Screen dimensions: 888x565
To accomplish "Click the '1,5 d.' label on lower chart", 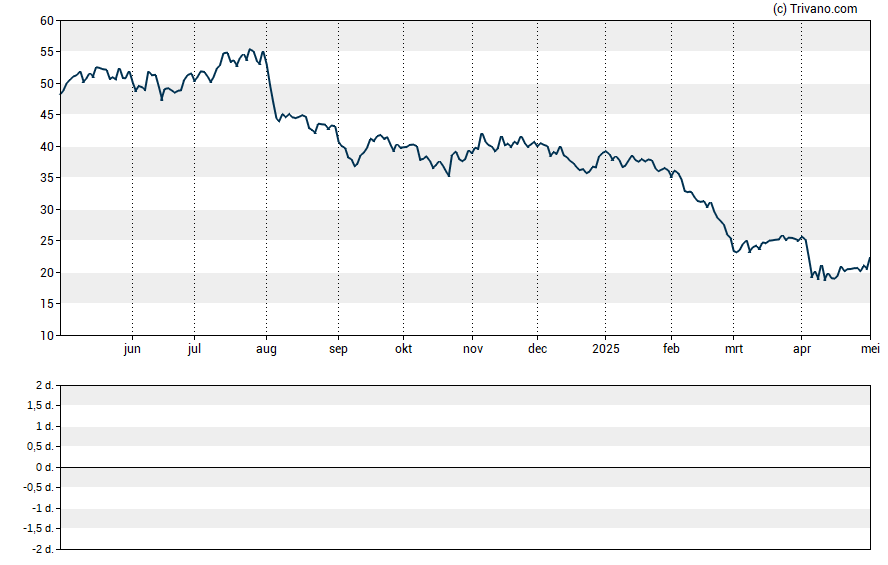I will [x=41, y=405].
